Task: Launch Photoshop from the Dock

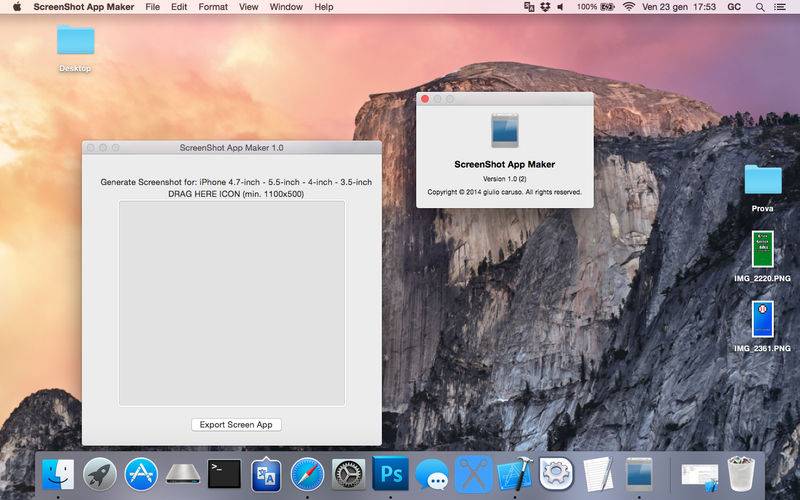Action: (x=390, y=474)
